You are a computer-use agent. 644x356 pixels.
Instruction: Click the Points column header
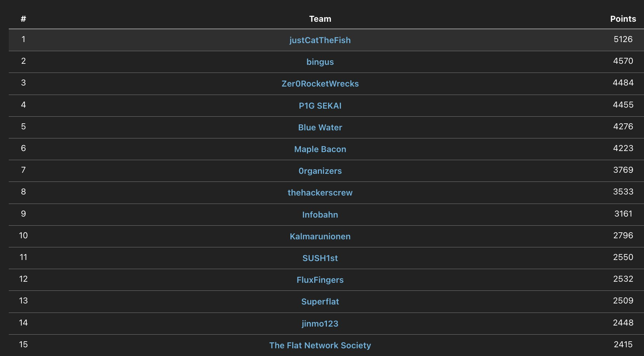(623, 19)
